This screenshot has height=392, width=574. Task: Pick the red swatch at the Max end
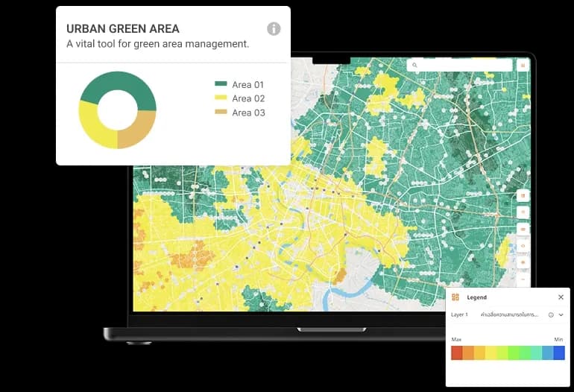(457, 353)
